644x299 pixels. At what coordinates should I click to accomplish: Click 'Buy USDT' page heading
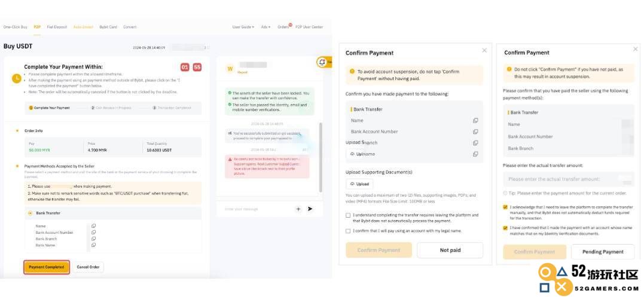(x=18, y=47)
